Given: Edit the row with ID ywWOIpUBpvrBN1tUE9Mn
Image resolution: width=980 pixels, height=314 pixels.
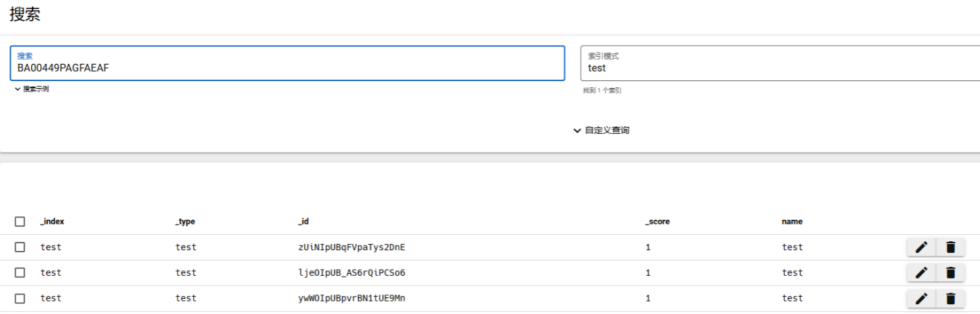Looking at the screenshot, I should [x=921, y=299].
